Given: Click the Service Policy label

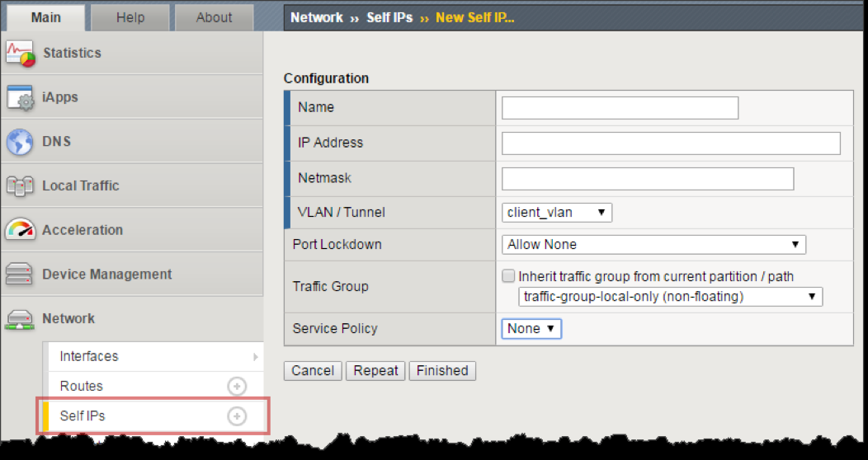Looking at the screenshot, I should pyautogui.click(x=335, y=328).
